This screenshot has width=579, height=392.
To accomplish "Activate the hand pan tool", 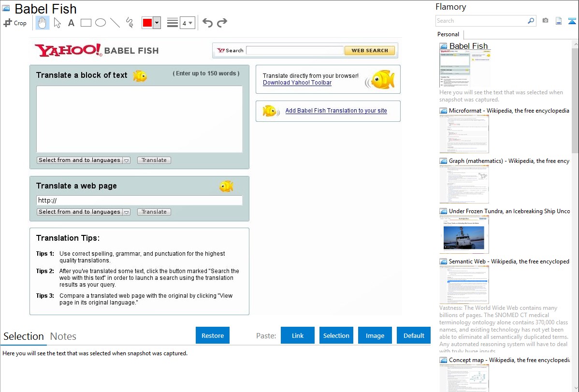I will [42, 23].
